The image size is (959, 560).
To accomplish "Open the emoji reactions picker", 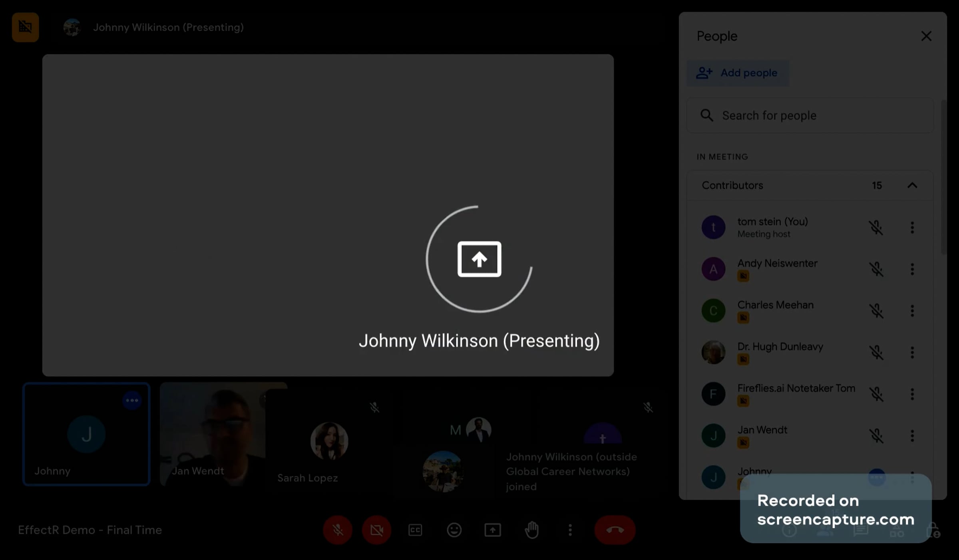I will point(454,530).
